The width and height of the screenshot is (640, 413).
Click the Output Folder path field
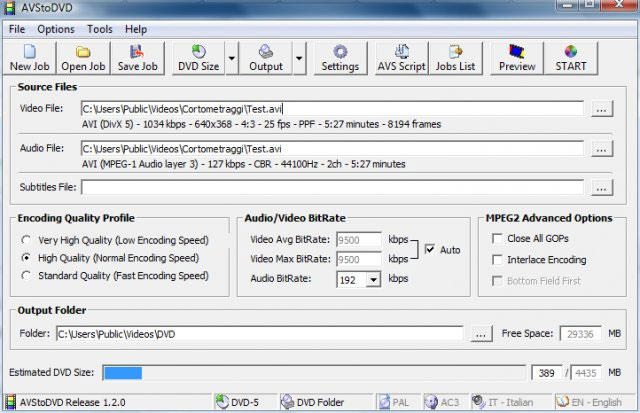click(x=260, y=334)
